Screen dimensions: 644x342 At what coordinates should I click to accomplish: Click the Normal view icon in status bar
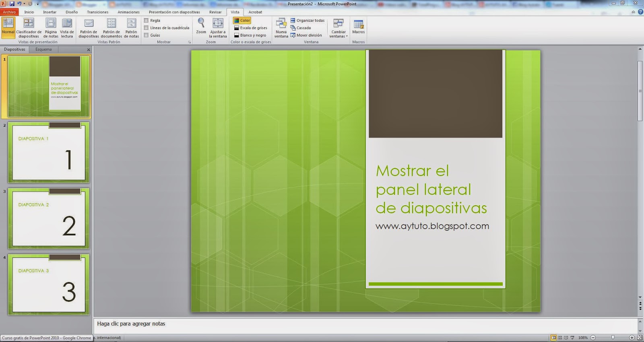pos(554,338)
